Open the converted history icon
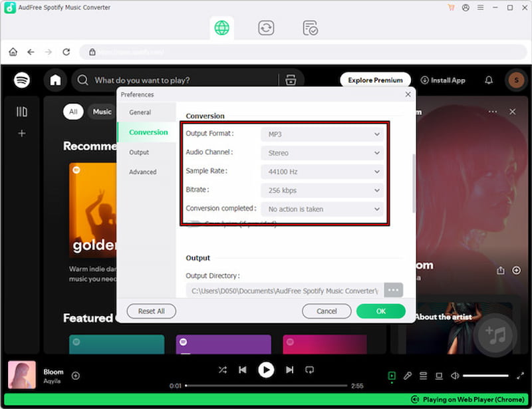 click(x=310, y=28)
